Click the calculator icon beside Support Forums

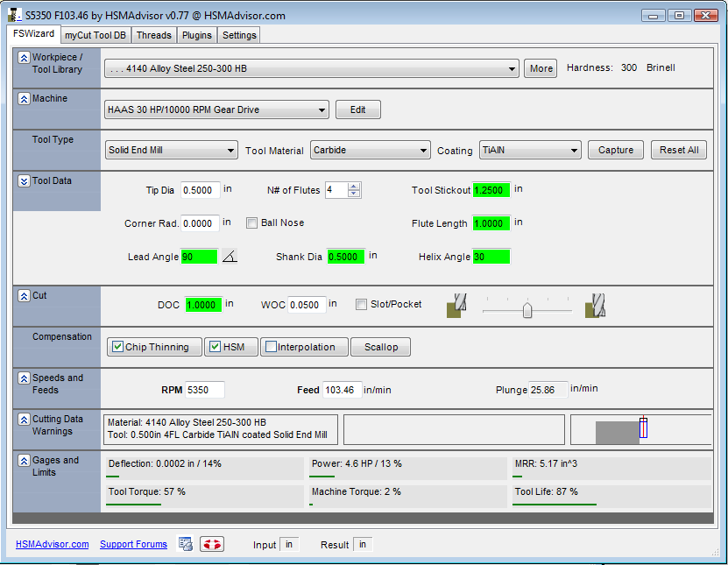coord(186,544)
